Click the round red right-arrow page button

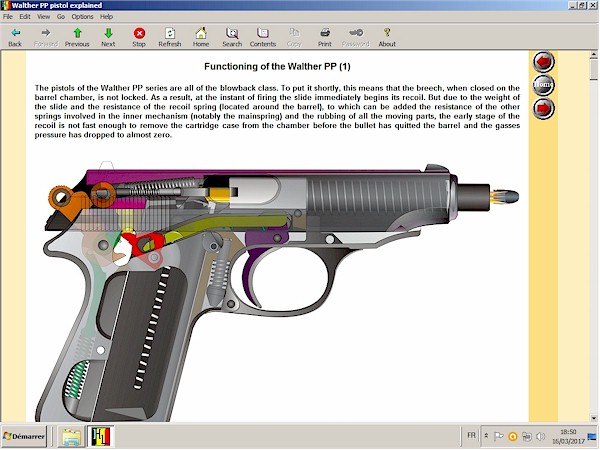543,108
